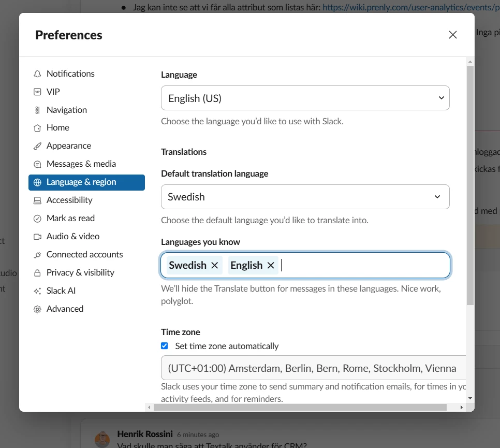Remove the Swedish language chip

click(215, 265)
